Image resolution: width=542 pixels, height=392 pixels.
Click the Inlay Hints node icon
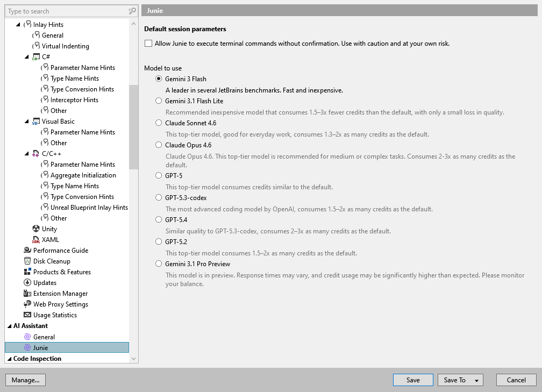(x=27, y=24)
